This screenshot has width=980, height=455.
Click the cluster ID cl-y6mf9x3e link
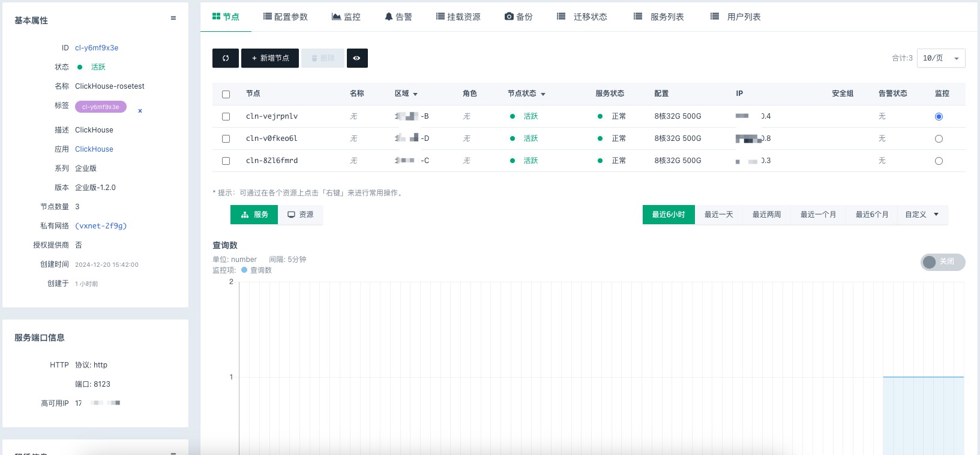coord(97,48)
